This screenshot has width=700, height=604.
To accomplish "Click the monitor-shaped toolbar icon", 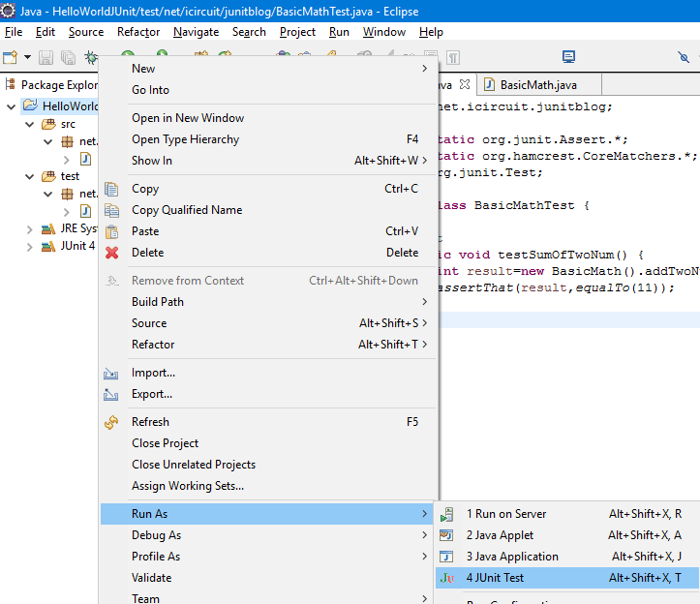I will [x=568, y=57].
